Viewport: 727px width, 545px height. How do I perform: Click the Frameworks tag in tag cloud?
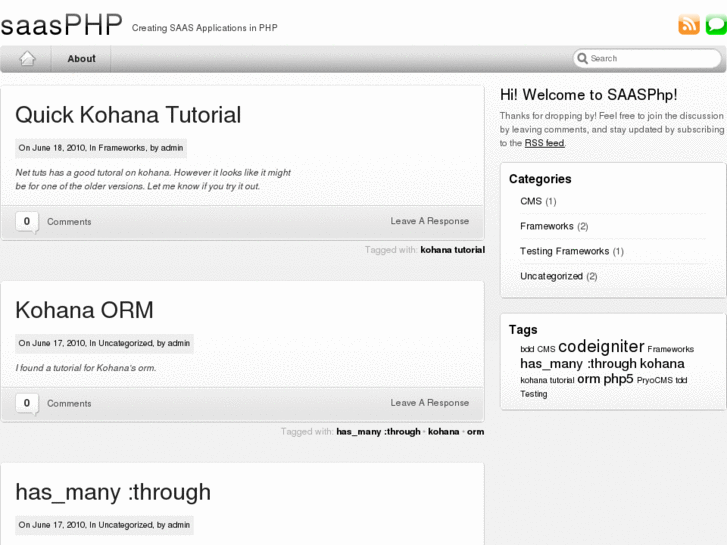(x=670, y=349)
